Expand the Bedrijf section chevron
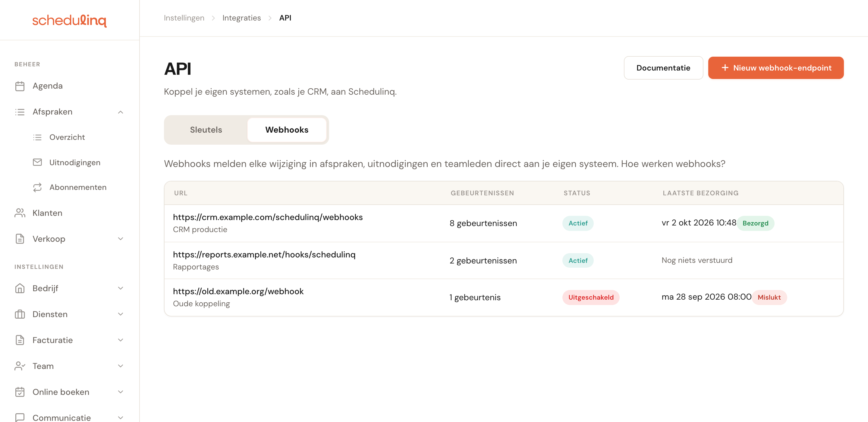 121,288
